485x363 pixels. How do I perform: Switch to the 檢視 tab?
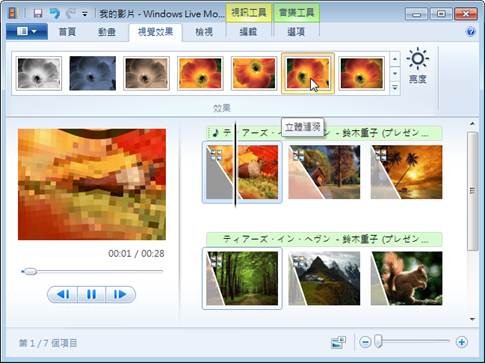click(x=204, y=32)
